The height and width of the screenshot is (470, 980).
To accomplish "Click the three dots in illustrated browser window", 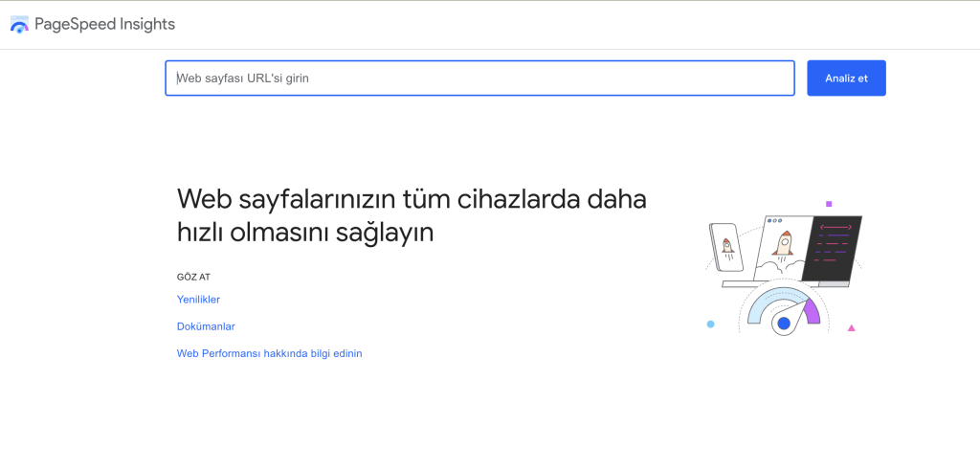I will (x=774, y=221).
